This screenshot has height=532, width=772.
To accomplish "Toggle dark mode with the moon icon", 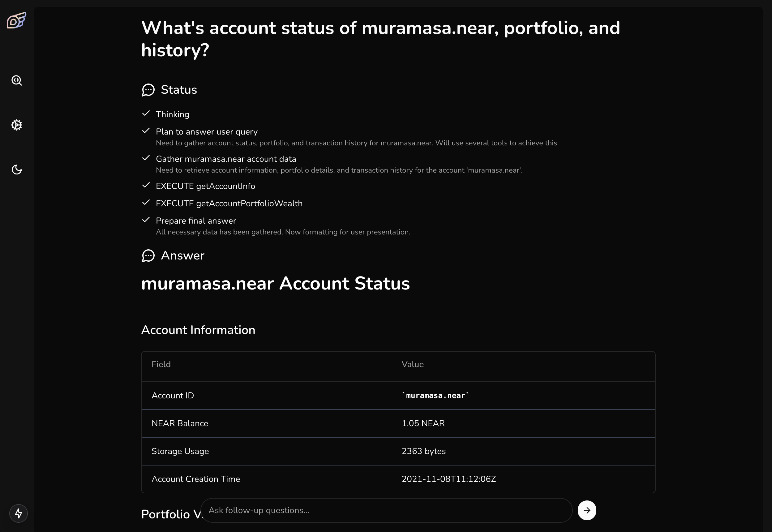I will pyautogui.click(x=17, y=170).
